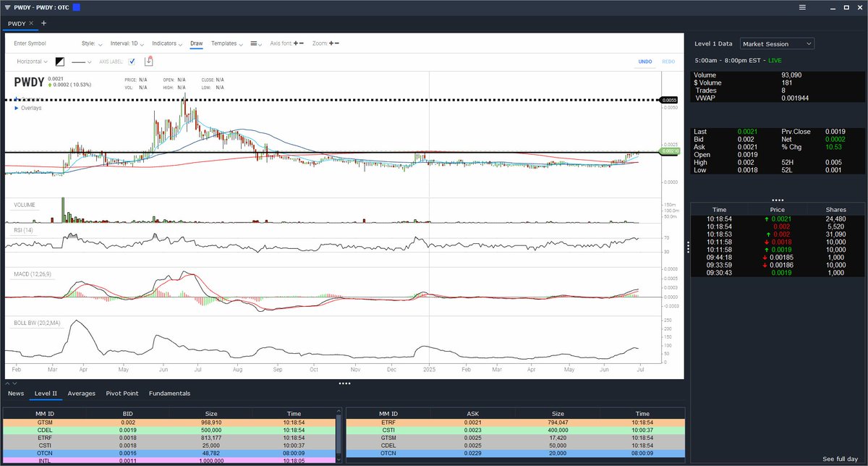This screenshot has height=466, width=868.
Task: Click the Price column header in time and sales
Action: (778, 209)
